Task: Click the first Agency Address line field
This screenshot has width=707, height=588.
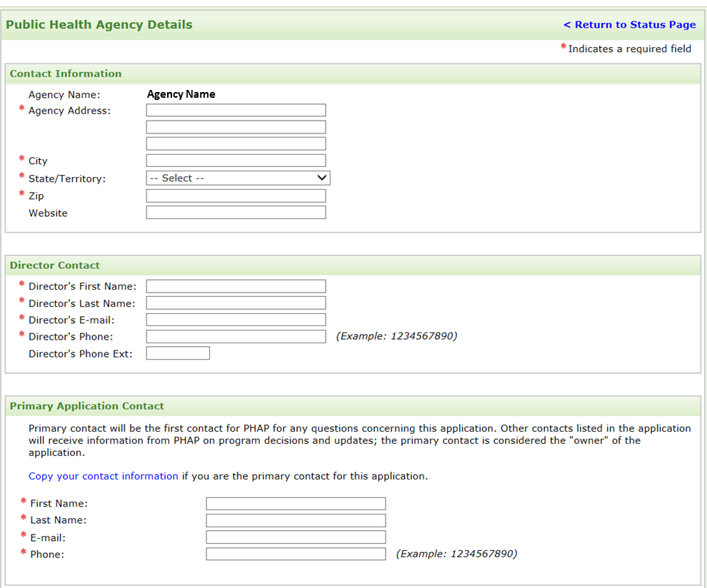Action: point(236,111)
